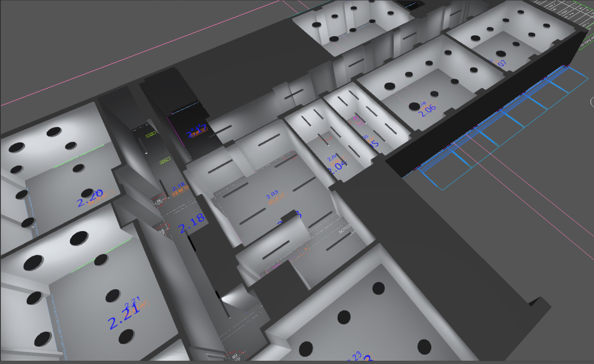
Task: Select the orange area tag under 2.03
Action: 276,199
